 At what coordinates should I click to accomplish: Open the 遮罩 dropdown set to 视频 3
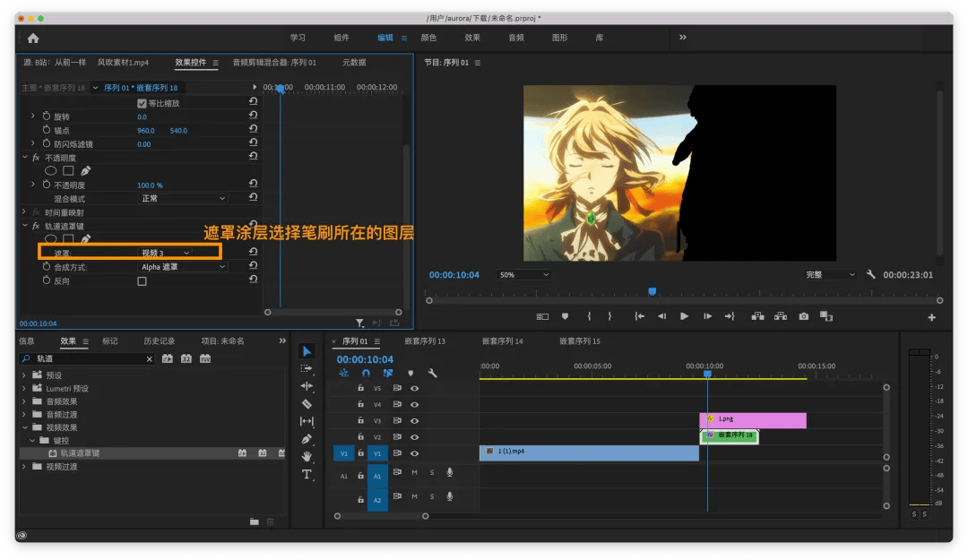165,254
